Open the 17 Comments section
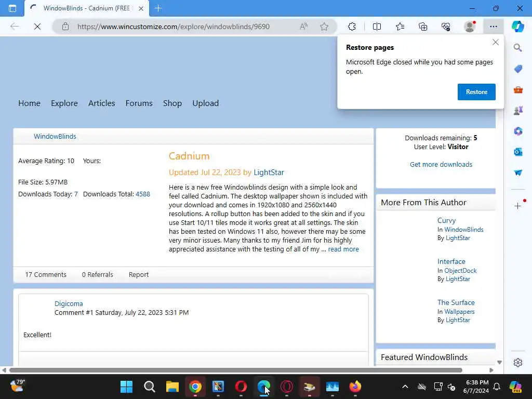The width and height of the screenshot is (532, 399). pos(46,274)
